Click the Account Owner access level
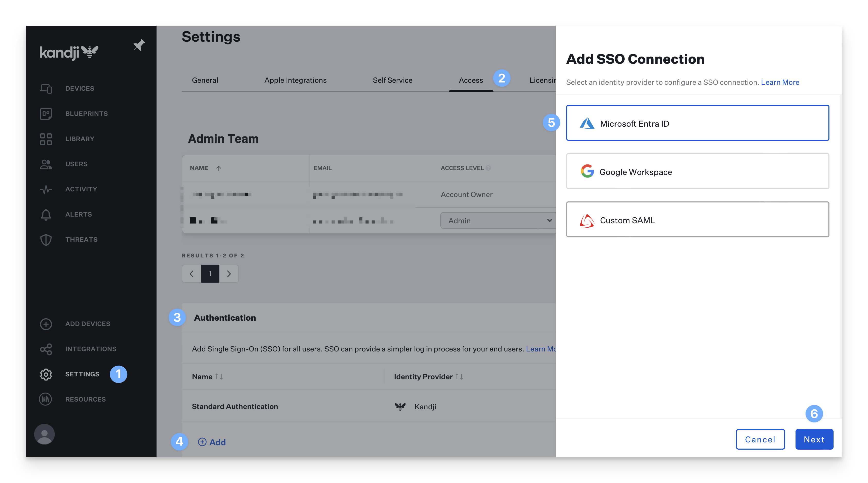The width and height of the screenshot is (868, 483). (x=466, y=195)
